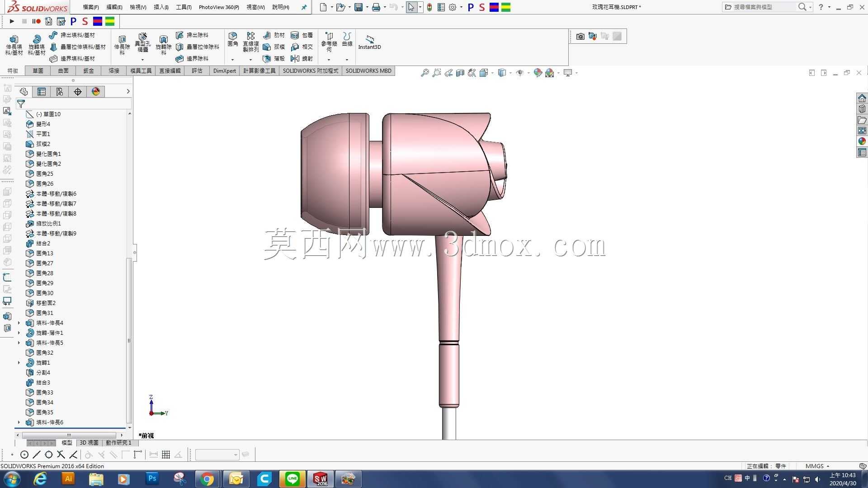Expand the 旋轉1 feature node
868x488 pixels.
pyautogui.click(x=19, y=362)
